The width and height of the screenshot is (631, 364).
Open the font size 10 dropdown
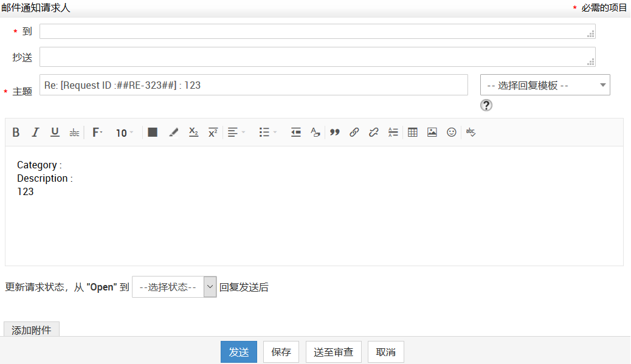(x=125, y=132)
